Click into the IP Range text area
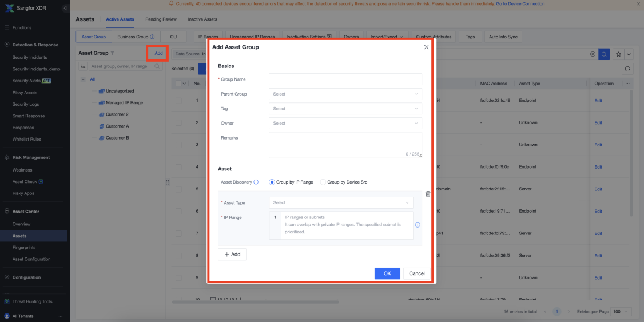The width and height of the screenshot is (644, 322). pos(341,225)
